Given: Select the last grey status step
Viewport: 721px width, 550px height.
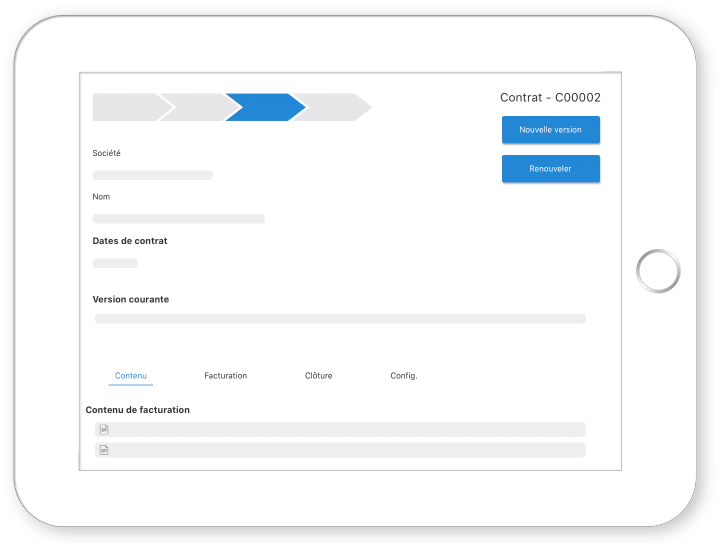Looking at the screenshot, I should tap(332, 107).
